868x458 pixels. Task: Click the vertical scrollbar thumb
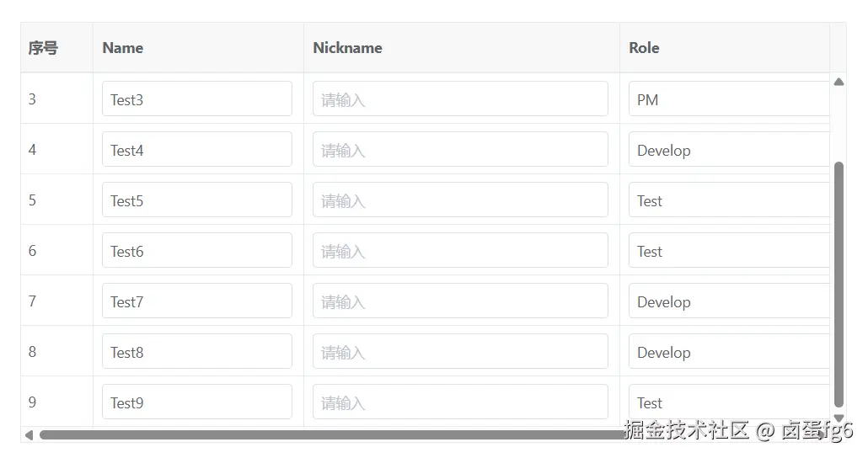pyautogui.click(x=839, y=282)
